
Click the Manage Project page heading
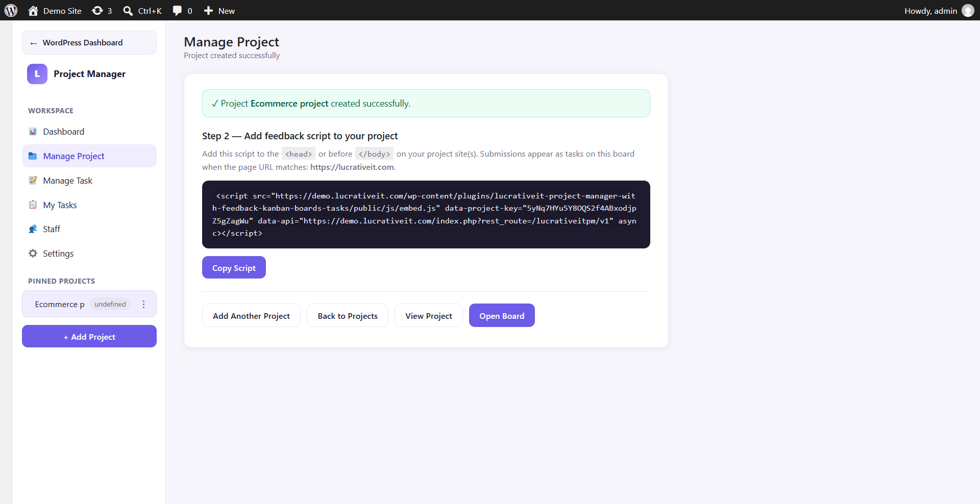(x=232, y=42)
